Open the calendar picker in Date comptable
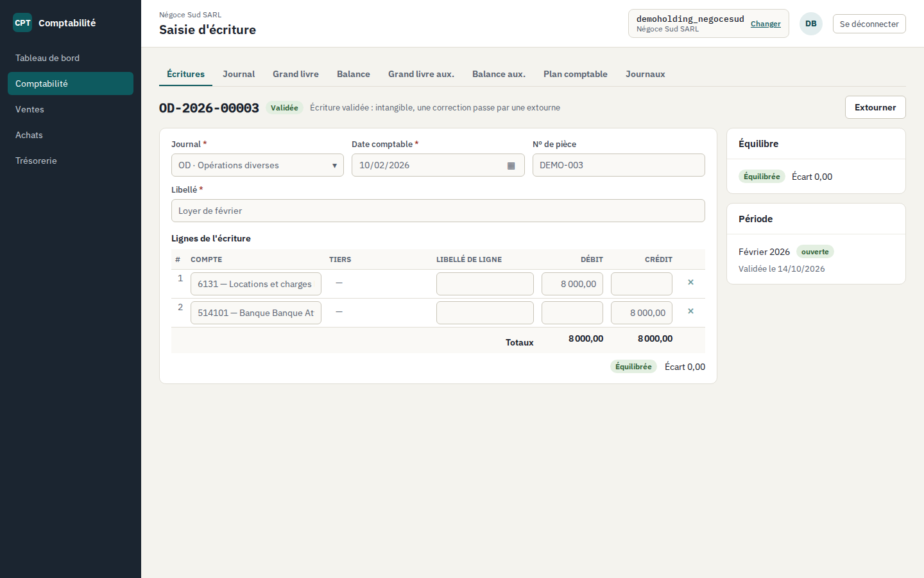The image size is (924, 578). (511, 166)
